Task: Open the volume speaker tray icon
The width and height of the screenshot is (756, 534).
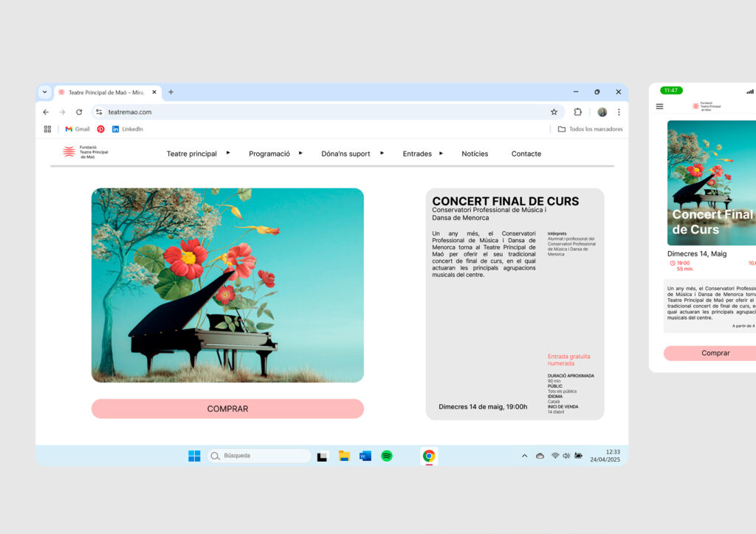Action: pyautogui.click(x=566, y=456)
